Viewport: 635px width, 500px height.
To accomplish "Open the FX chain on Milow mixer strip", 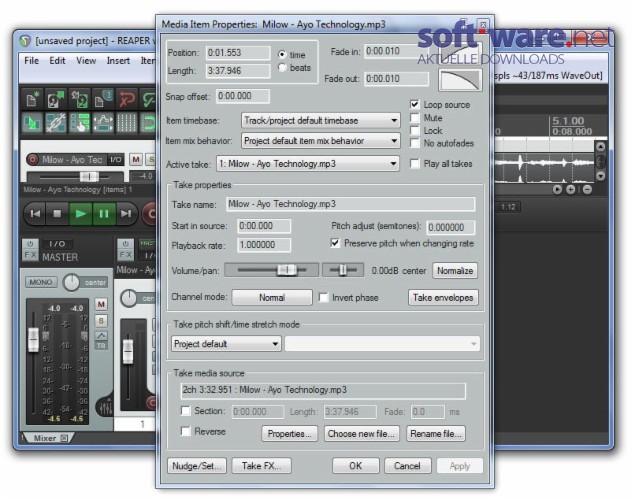I will coord(125,255).
